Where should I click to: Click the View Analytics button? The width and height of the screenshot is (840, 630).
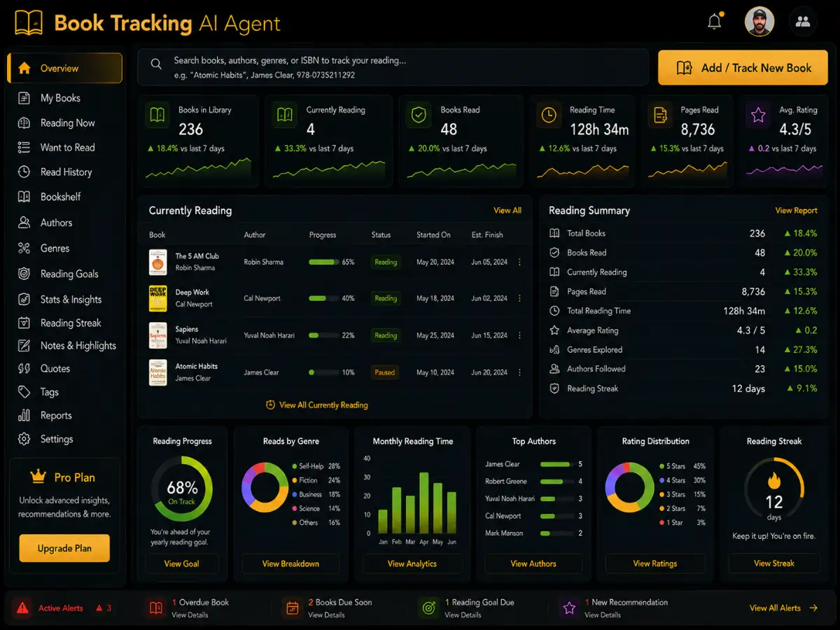pos(412,563)
